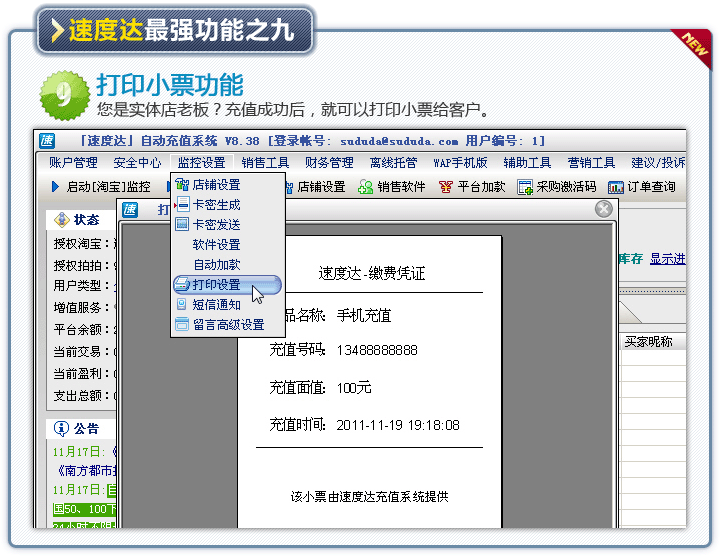Image resolution: width=720 pixels, height=557 pixels.
Task: Click the 库存 label
Action: coord(631,259)
